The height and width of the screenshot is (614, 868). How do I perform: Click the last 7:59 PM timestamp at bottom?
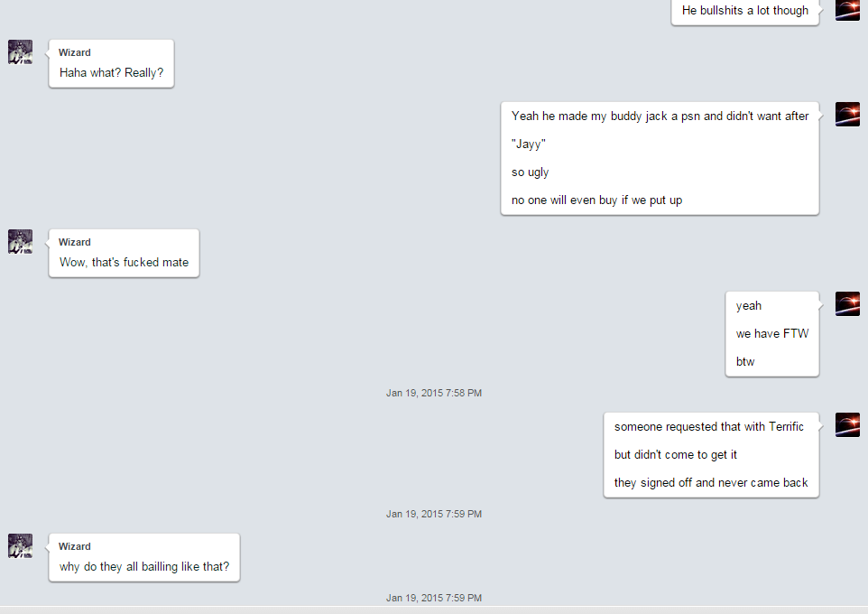tap(434, 598)
